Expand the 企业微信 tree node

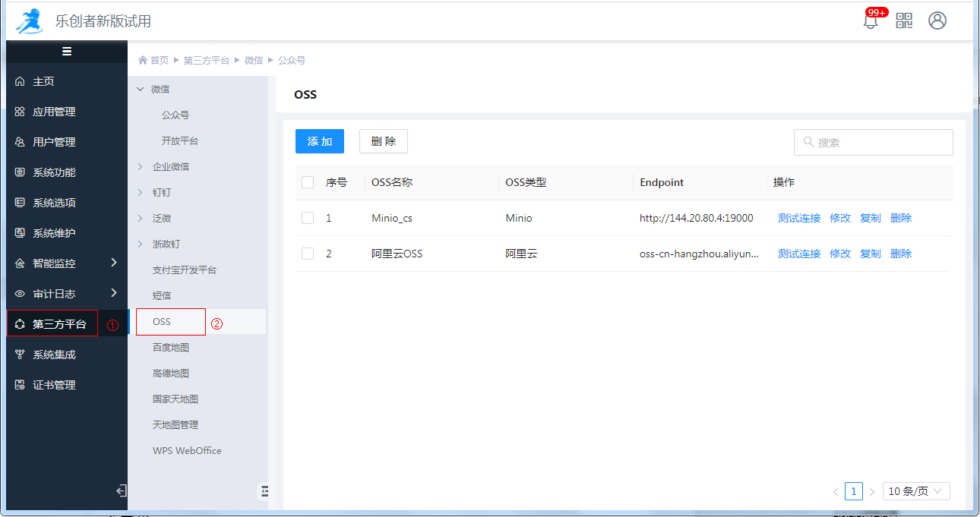[140, 166]
